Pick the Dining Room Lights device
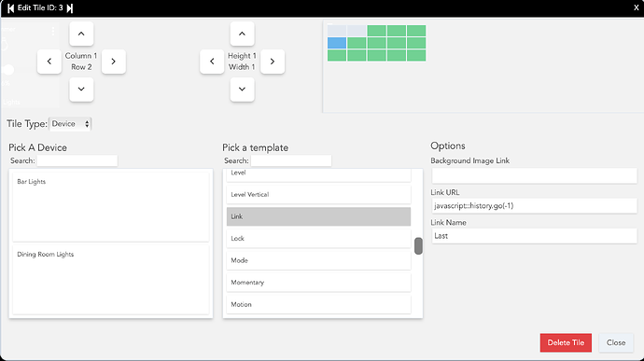The image size is (644, 361). tap(111, 279)
